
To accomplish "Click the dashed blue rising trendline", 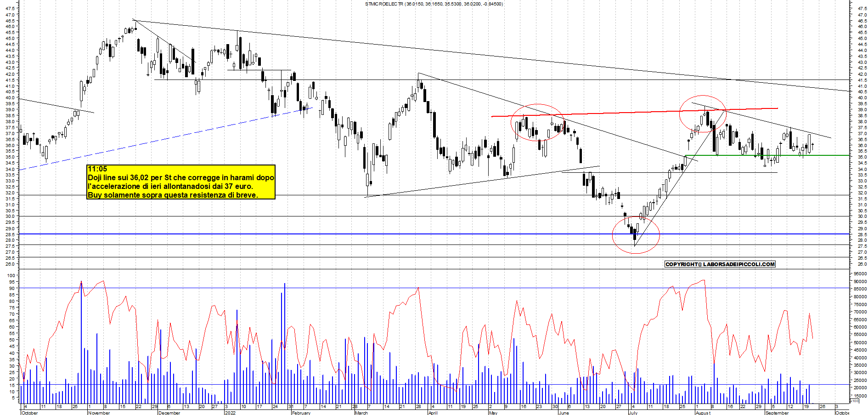I will 165,139.
